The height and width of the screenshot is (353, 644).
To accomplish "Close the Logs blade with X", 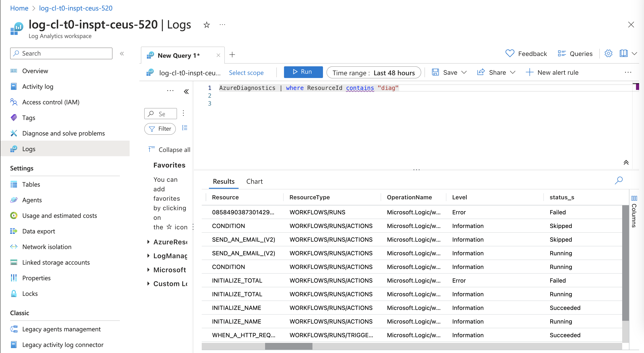I will 631,25.
